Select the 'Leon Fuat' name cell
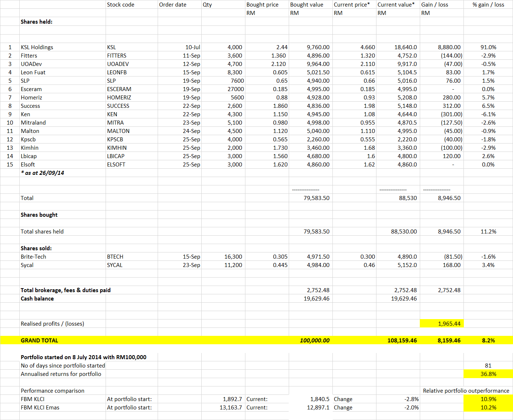The width and height of the screenshot is (513, 420). 63,72
